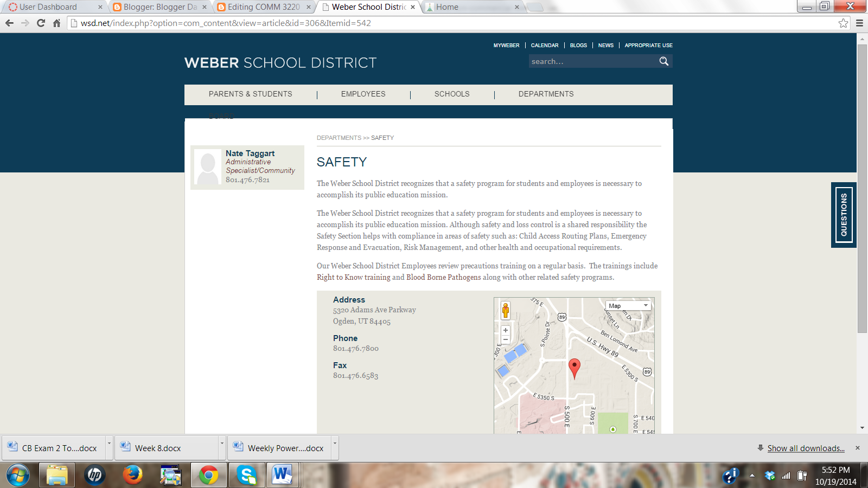This screenshot has height=488, width=868.
Task: Open the Windows Start menu
Action: pyautogui.click(x=18, y=475)
